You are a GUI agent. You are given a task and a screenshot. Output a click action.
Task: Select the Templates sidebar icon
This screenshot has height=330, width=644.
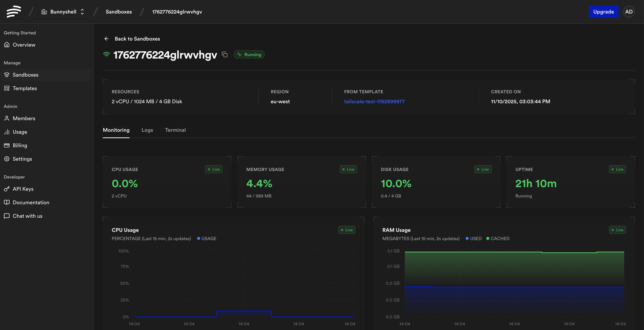coord(7,88)
